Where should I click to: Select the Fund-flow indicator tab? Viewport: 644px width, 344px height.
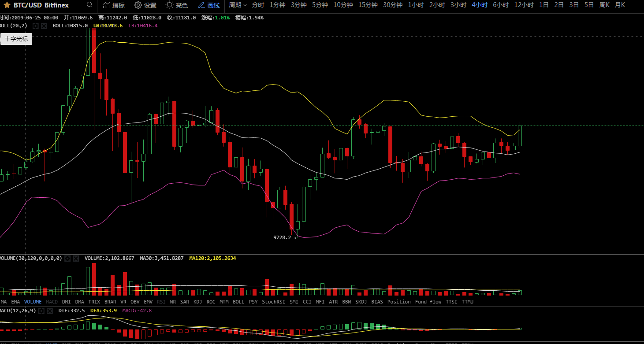point(428,302)
